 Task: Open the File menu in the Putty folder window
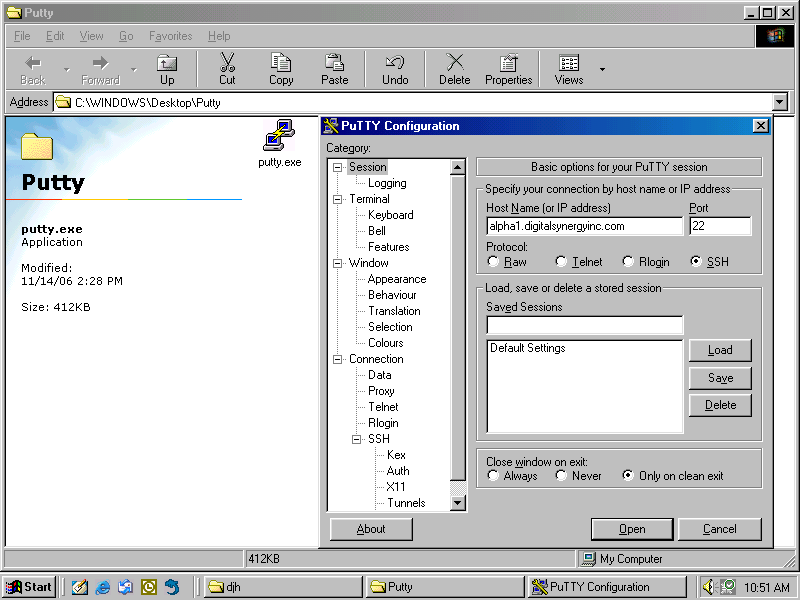tap(22, 36)
